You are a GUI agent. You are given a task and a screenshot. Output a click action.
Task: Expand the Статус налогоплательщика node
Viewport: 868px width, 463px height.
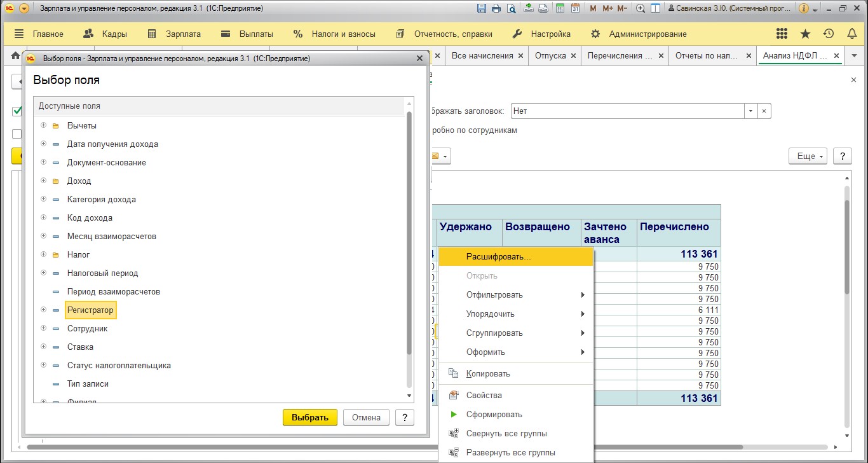tap(43, 365)
